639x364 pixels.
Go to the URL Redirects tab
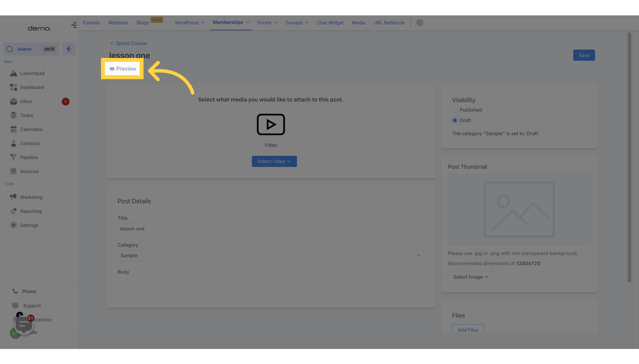[x=389, y=23]
